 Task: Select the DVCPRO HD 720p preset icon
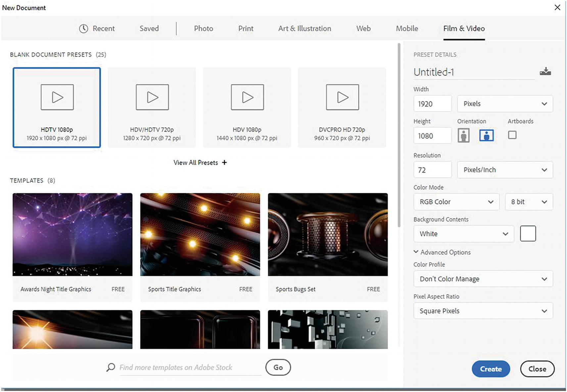(x=342, y=97)
